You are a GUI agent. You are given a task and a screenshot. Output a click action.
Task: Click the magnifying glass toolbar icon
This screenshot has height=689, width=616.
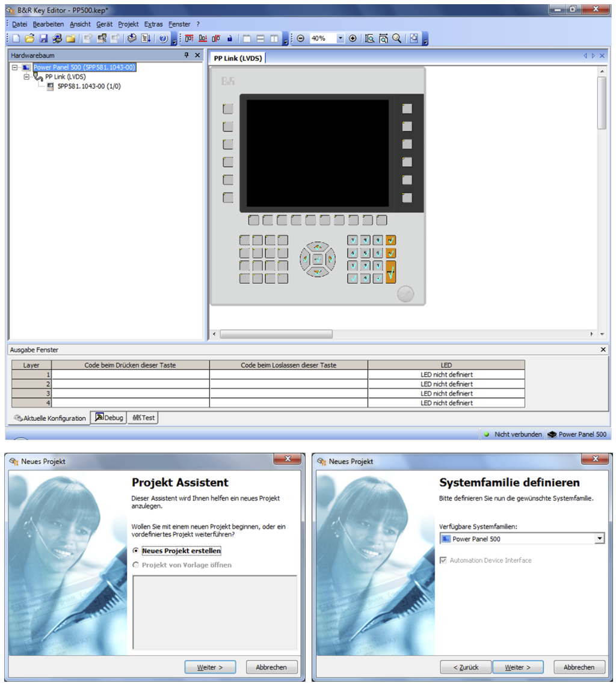tap(397, 38)
